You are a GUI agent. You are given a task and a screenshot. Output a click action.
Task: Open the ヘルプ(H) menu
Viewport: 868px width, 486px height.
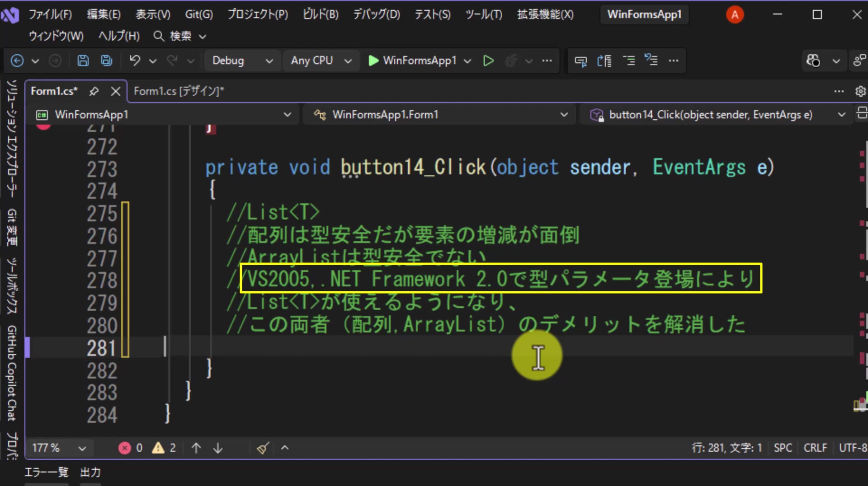pos(119,36)
